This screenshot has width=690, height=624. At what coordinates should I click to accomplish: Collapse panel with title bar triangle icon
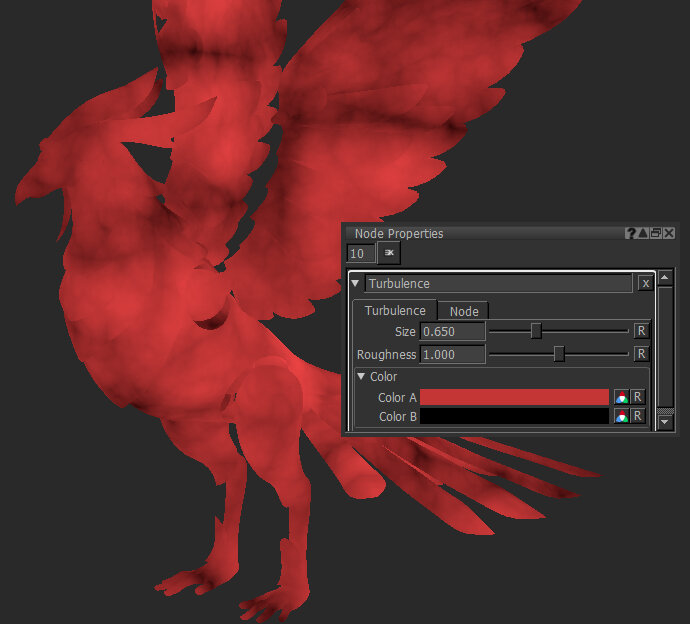(643, 233)
